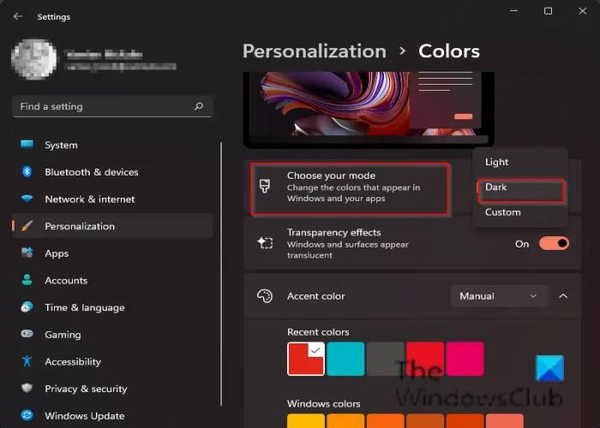Open Privacy & security settings
Viewport: 600px width, 428px height.
[112, 389]
